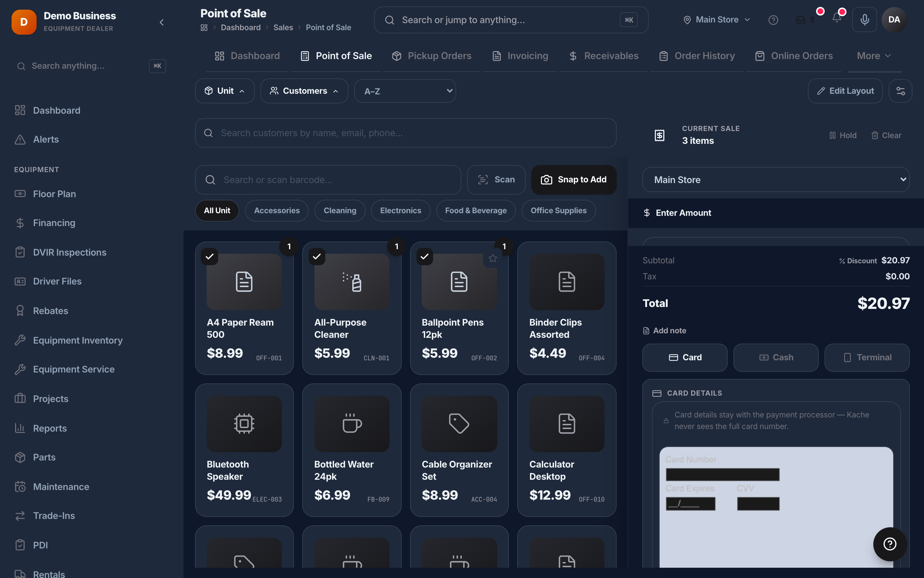
Task: Favorite Ballpoint Pens 12pk with star icon
Action: click(492, 258)
